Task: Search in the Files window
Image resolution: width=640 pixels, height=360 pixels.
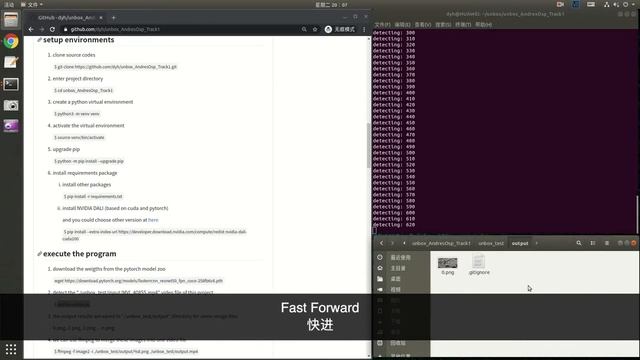Action: [579, 243]
